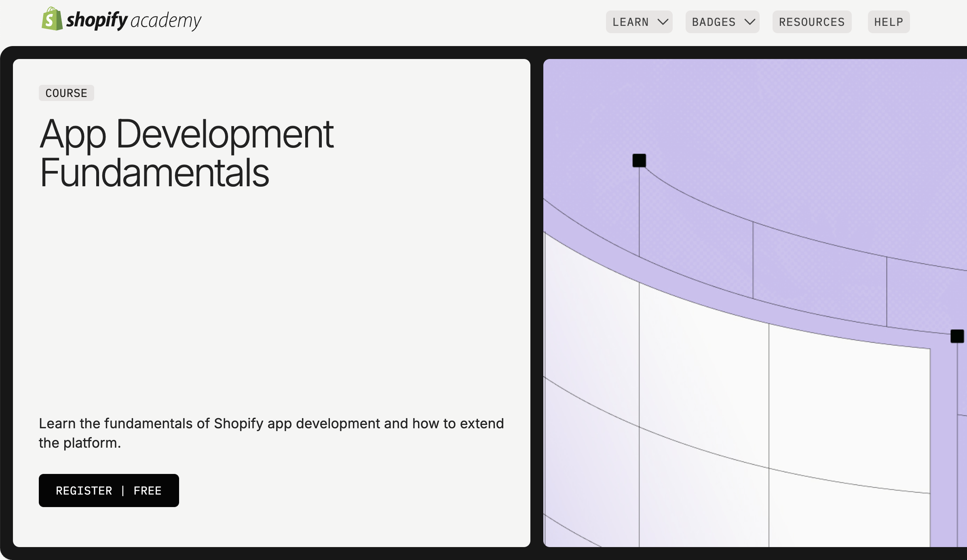Image resolution: width=967 pixels, height=560 pixels.
Task: Click the purple course hero illustration
Action: [x=755, y=303]
